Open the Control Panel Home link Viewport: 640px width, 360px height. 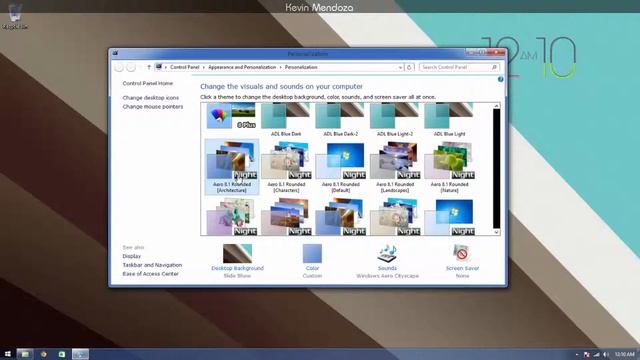[x=148, y=83]
